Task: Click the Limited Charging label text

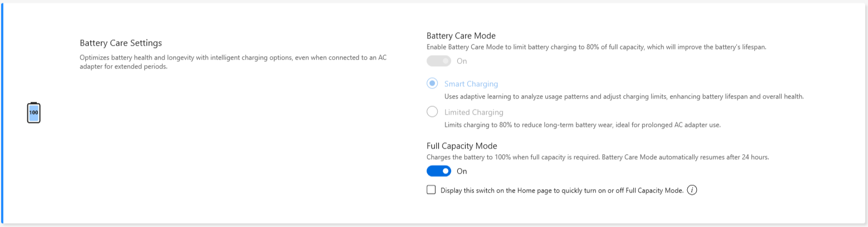Action: click(x=474, y=112)
